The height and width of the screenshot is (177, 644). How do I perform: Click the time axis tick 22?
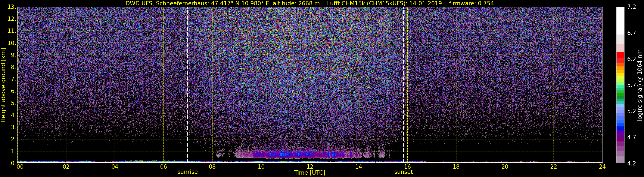coord(554,166)
